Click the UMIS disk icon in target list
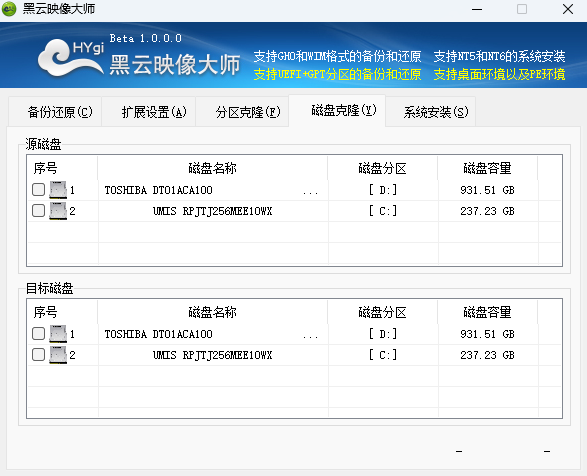The height and width of the screenshot is (476, 587). point(58,355)
